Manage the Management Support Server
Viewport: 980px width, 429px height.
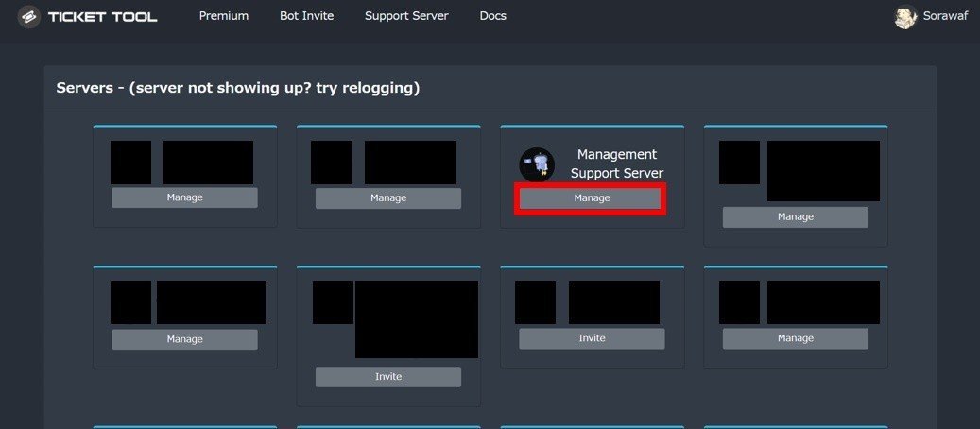(592, 198)
